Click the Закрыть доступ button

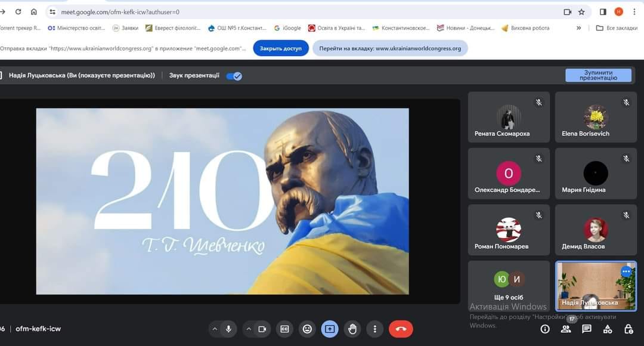(x=280, y=48)
